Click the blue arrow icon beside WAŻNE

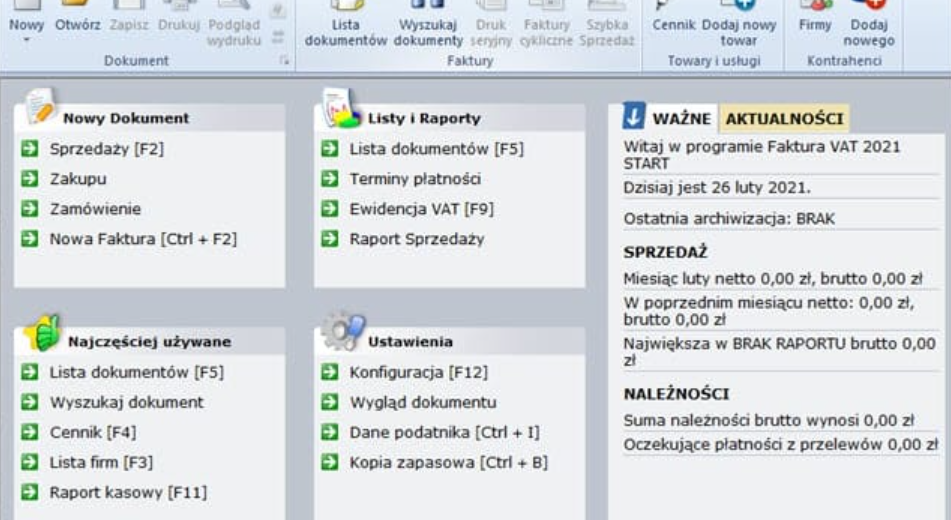click(633, 115)
